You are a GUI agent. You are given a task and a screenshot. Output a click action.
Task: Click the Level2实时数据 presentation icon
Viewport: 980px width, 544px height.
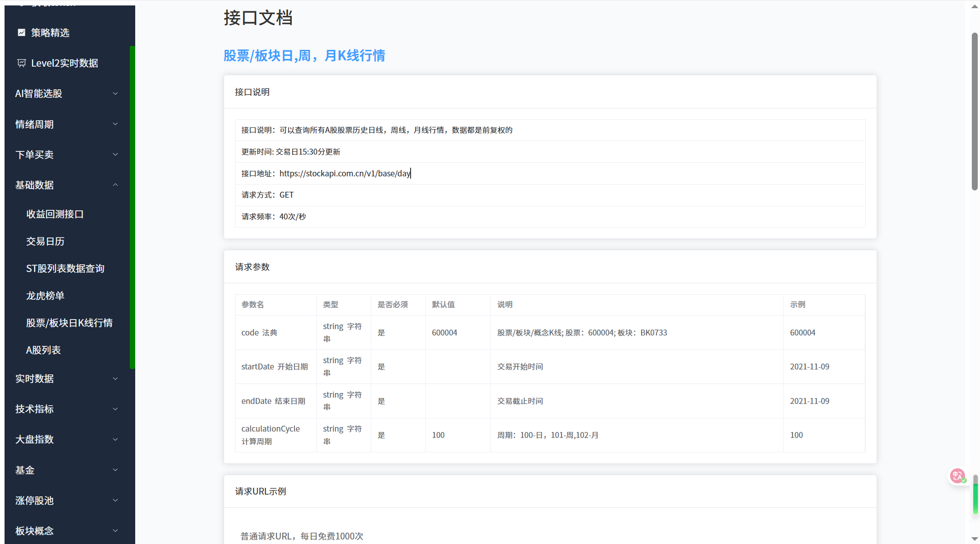tap(21, 63)
